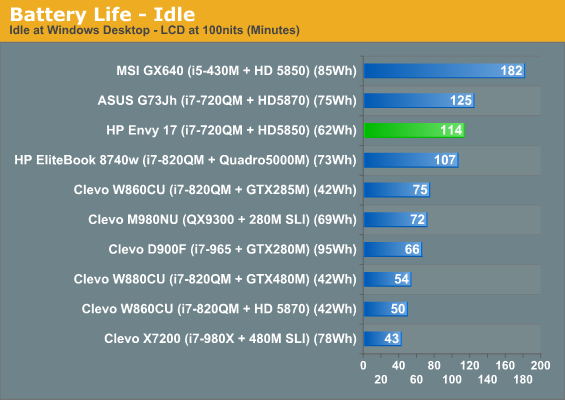Click the Clevo D900F bar showing 66

click(393, 249)
